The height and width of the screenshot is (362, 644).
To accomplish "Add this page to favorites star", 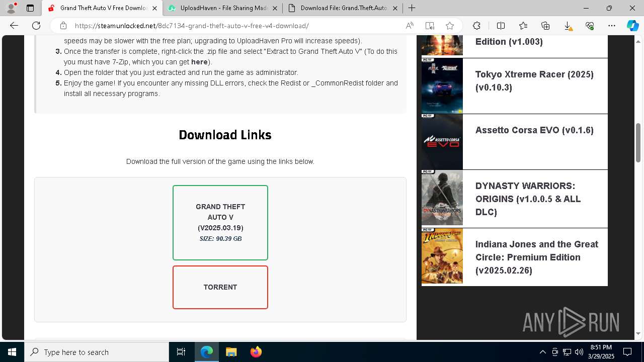I will (x=450, y=26).
